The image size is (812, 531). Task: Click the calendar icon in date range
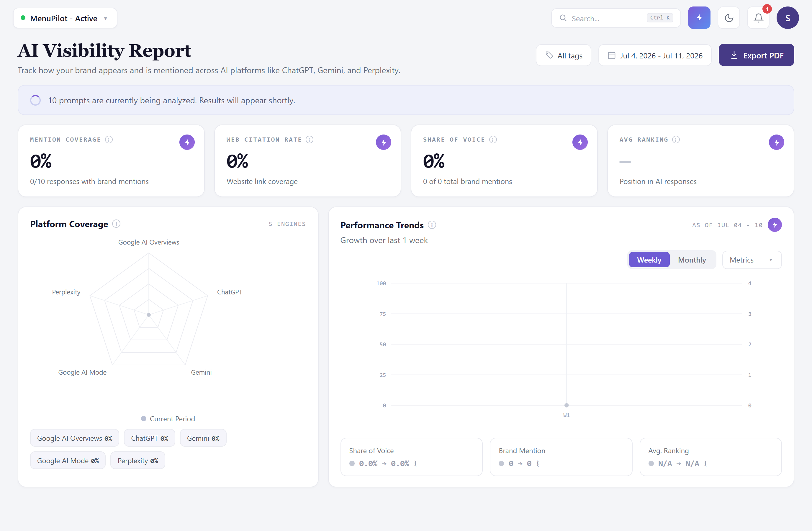611,55
